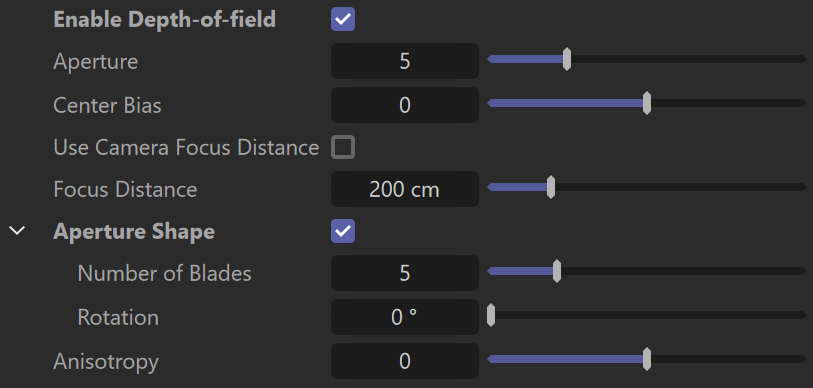This screenshot has height=388, width=813.
Task: Click the Aperture value input field
Action: click(404, 61)
